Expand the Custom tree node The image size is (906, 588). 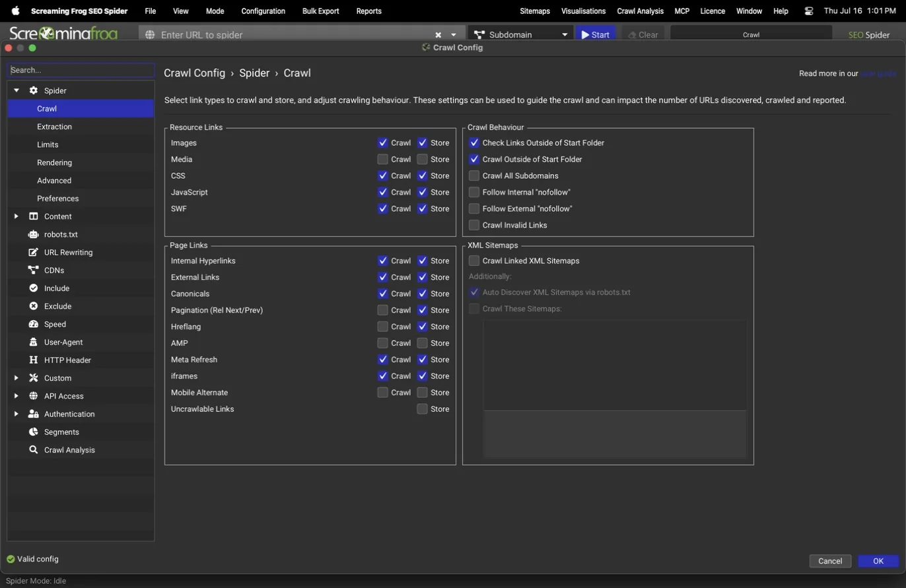(17, 378)
